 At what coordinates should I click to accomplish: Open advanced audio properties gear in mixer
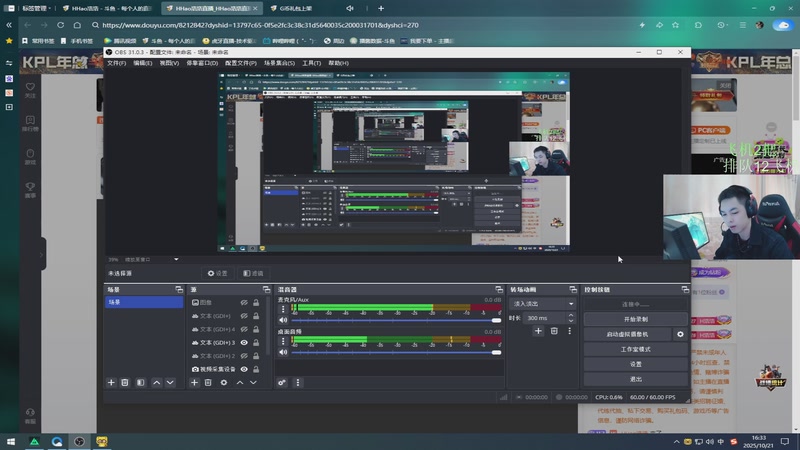(x=282, y=383)
